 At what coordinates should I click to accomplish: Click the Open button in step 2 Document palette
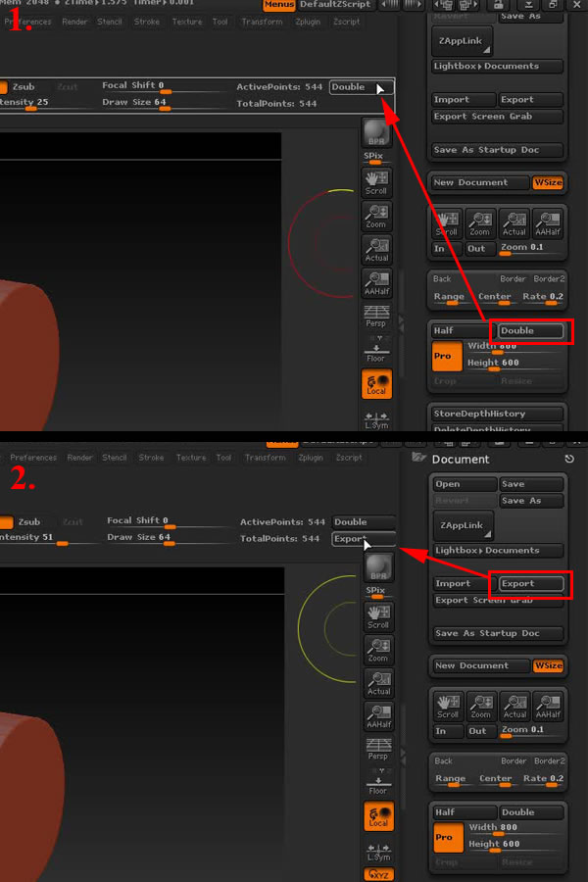tap(465, 484)
